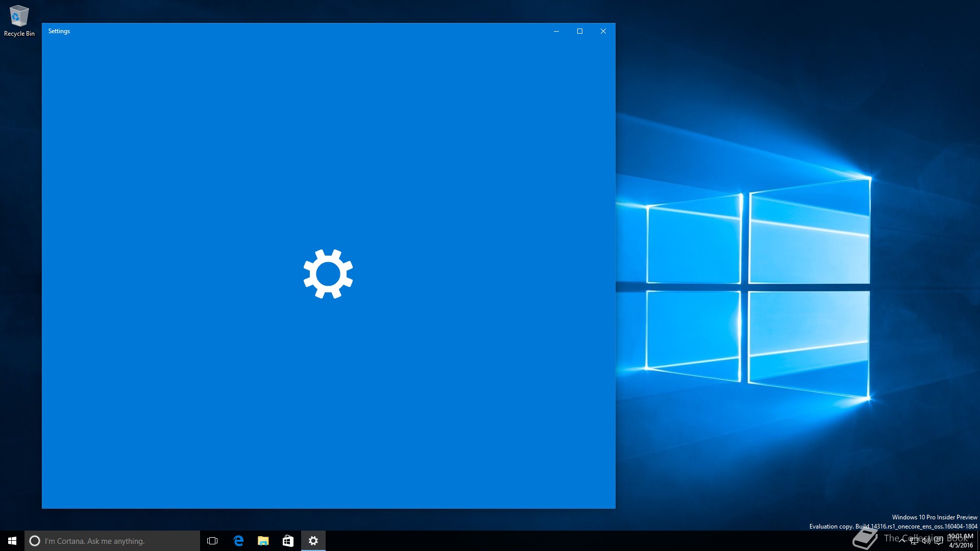The width and height of the screenshot is (980, 551).
Task: Click the large gear splash icon
Action: coord(328,274)
